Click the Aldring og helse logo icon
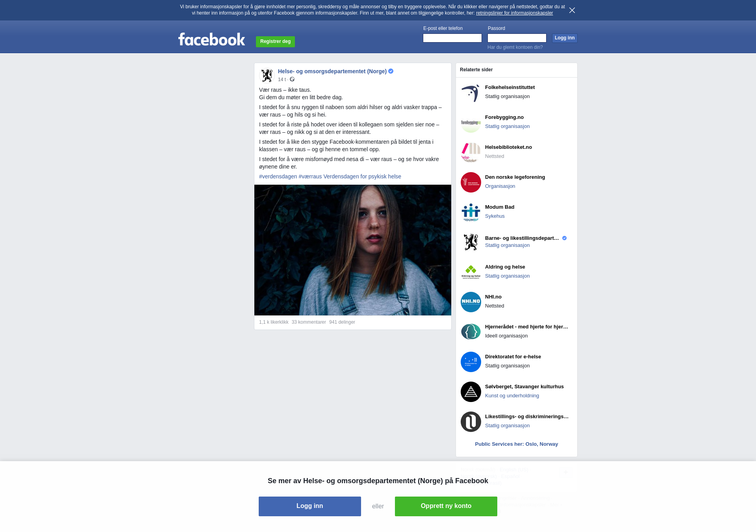 tap(471, 272)
